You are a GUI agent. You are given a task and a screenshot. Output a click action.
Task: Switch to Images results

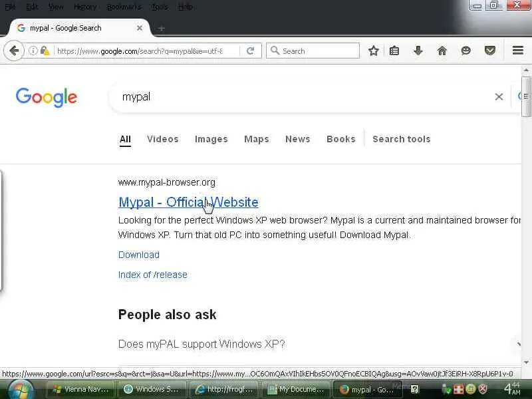pos(211,139)
